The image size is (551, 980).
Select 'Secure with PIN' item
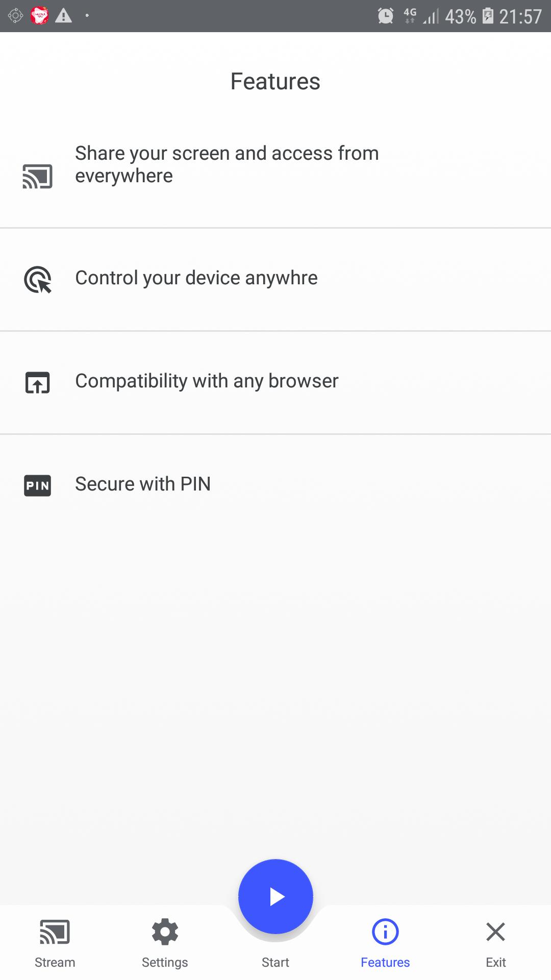pyautogui.click(x=143, y=484)
